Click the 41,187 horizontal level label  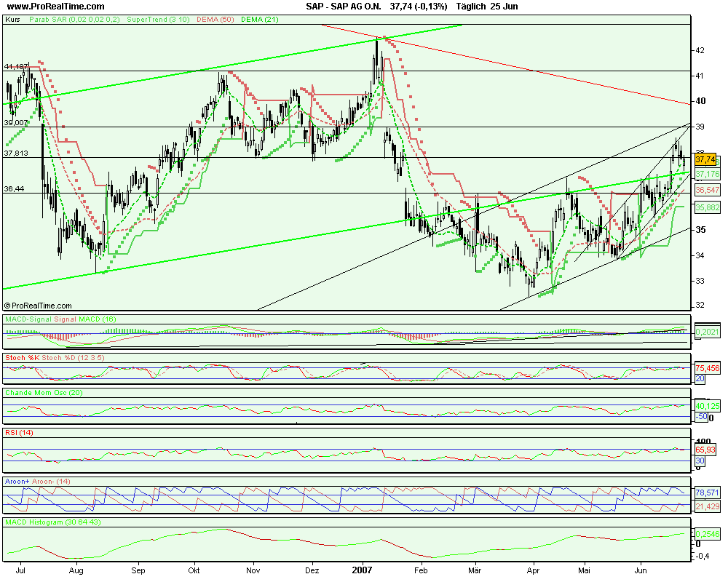(15, 66)
